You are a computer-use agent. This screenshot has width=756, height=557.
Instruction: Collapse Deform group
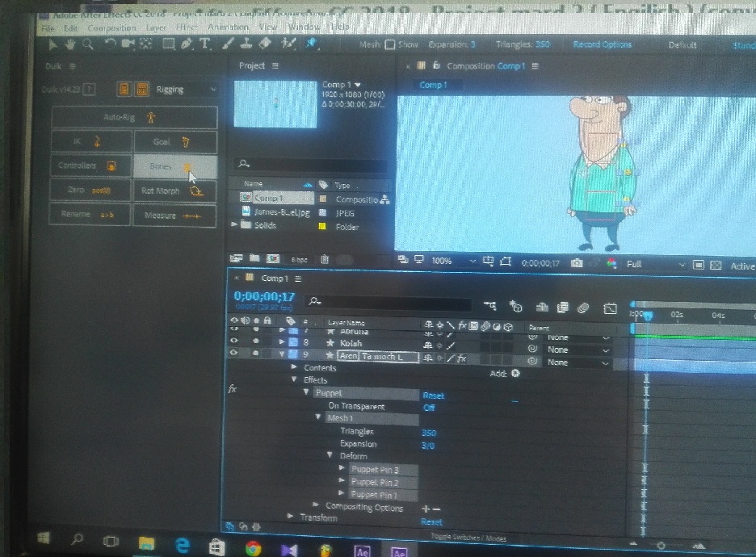pos(330,454)
